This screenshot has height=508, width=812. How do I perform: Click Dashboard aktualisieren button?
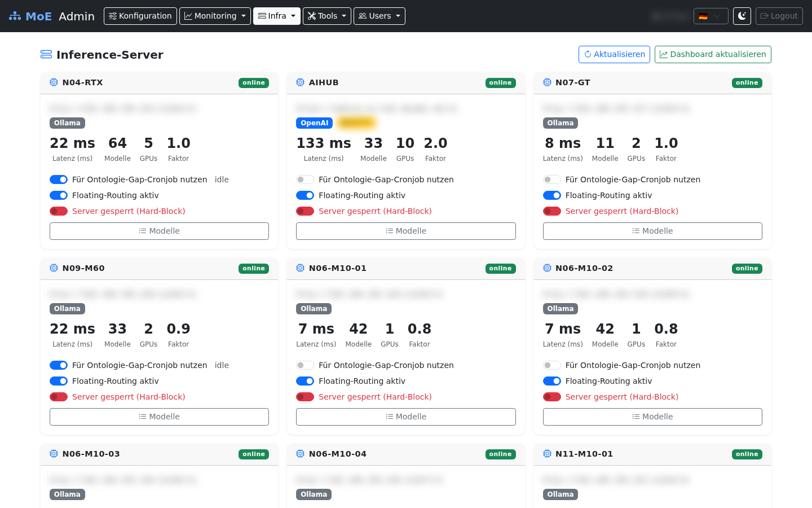click(x=713, y=54)
